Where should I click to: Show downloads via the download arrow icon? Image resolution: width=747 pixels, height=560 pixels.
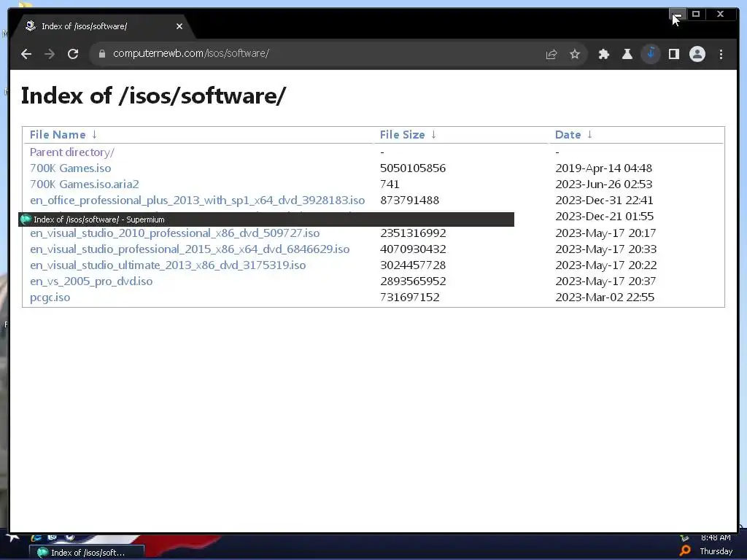tap(651, 54)
